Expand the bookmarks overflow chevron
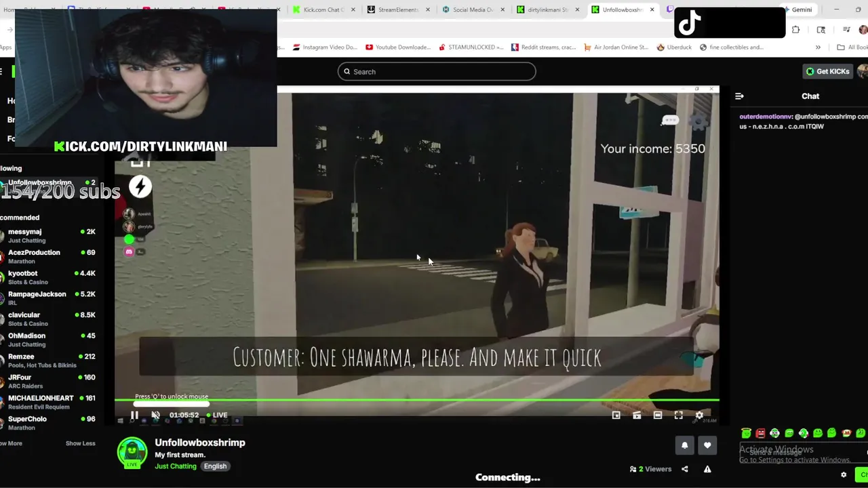Viewport: 868px width, 488px height. (818, 47)
